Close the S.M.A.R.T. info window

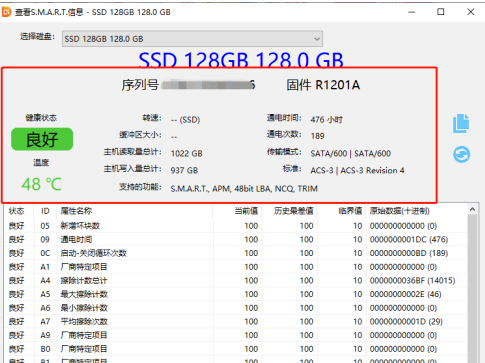click(470, 12)
